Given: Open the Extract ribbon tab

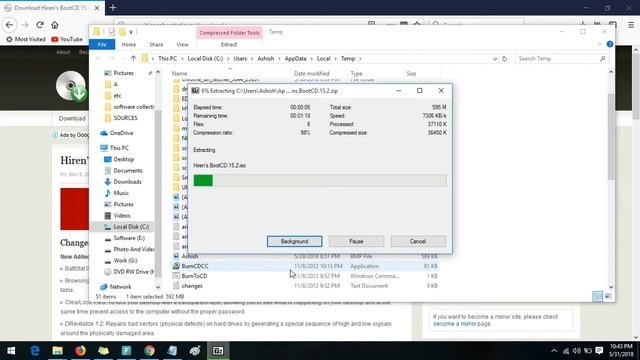Looking at the screenshot, I should click(229, 44).
